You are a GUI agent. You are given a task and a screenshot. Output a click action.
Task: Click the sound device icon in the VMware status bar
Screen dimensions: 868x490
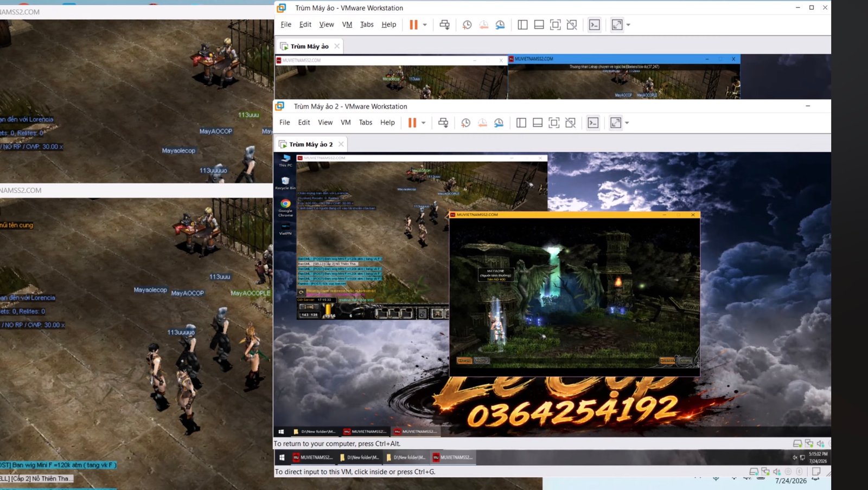pyautogui.click(x=820, y=443)
